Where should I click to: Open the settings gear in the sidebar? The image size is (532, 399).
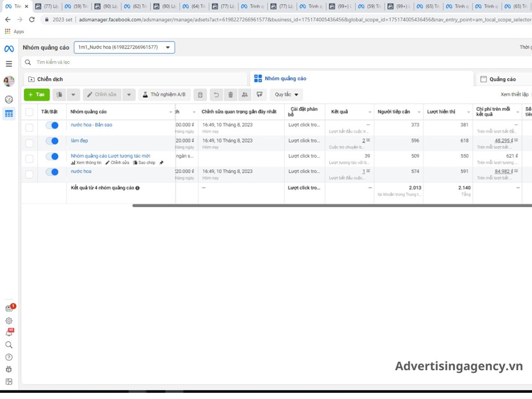coord(9,321)
